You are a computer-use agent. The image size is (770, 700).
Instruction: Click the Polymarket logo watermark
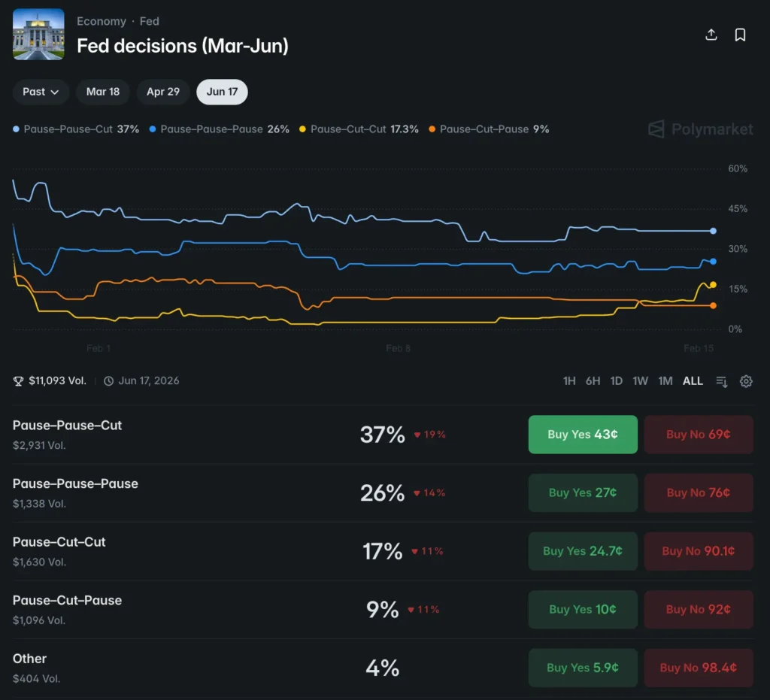click(699, 129)
